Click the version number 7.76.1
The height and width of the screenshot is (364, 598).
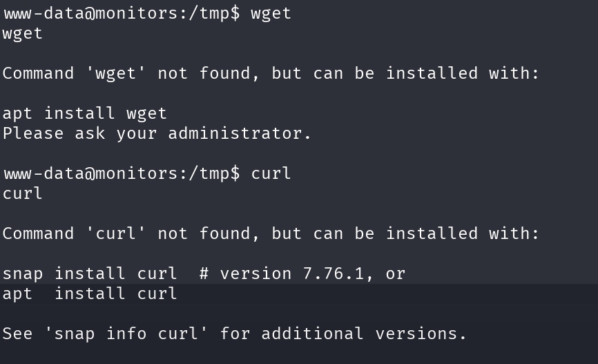pyautogui.click(x=334, y=274)
